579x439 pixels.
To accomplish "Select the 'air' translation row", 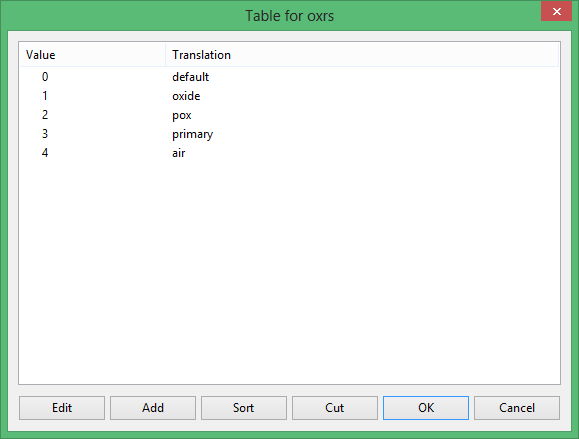I will coord(179,153).
